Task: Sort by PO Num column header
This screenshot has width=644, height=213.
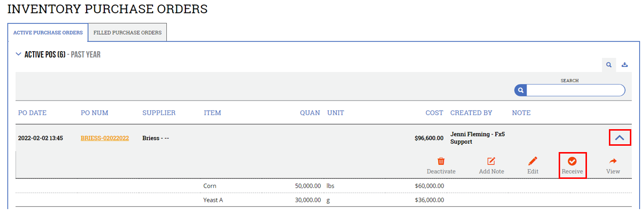Action: [95, 113]
